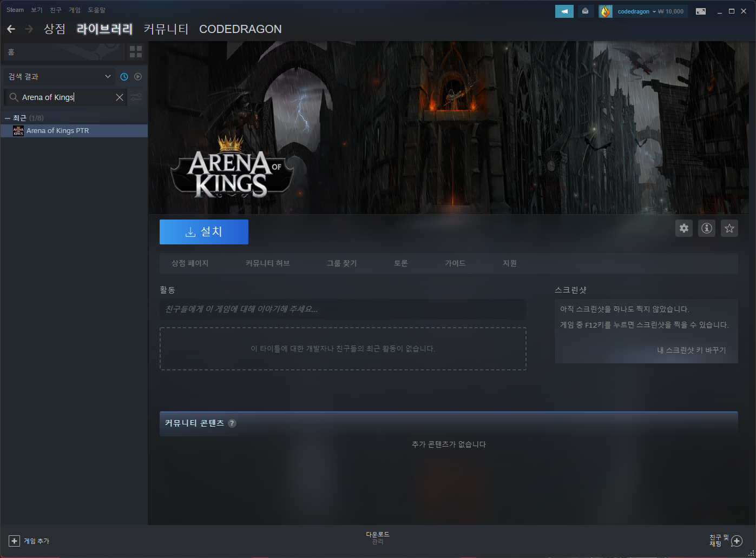Toggle sort by recent activity clock icon
The width and height of the screenshot is (756, 558).
[124, 77]
